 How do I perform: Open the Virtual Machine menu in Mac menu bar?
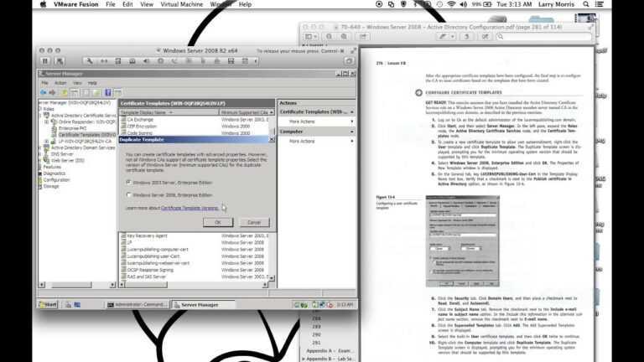pos(181,4)
